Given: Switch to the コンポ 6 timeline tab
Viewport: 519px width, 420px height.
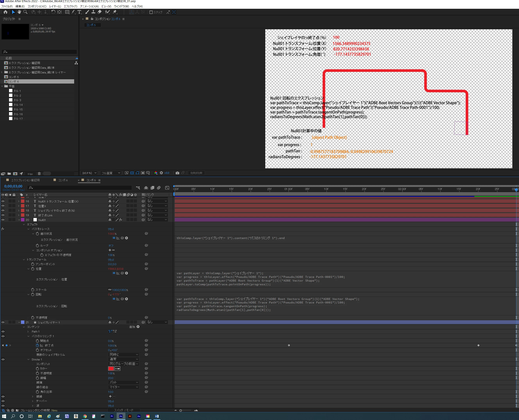Looking at the screenshot, I should pyautogui.click(x=63, y=180).
